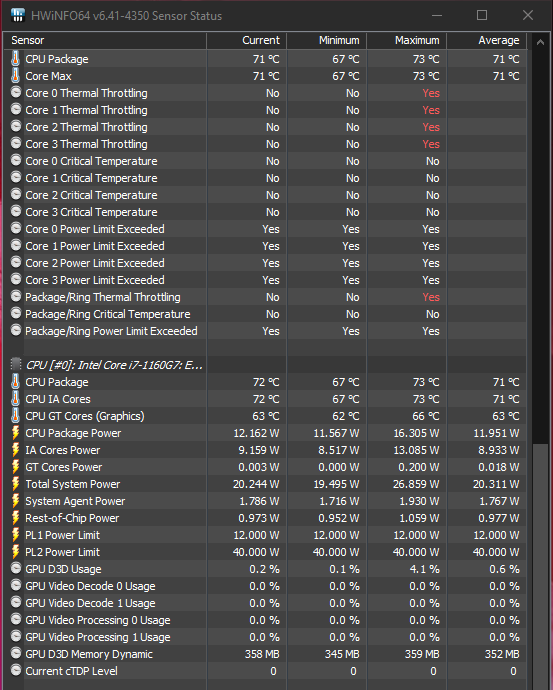Click icon beside Package/Ring Thermal Throttling
This screenshot has height=690, width=553.
pyautogui.click(x=16, y=297)
